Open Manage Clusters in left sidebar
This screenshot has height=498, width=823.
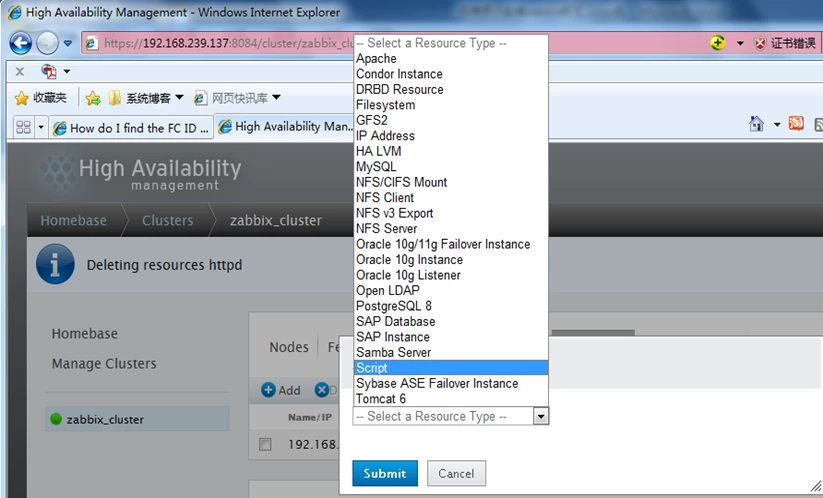coord(104,364)
